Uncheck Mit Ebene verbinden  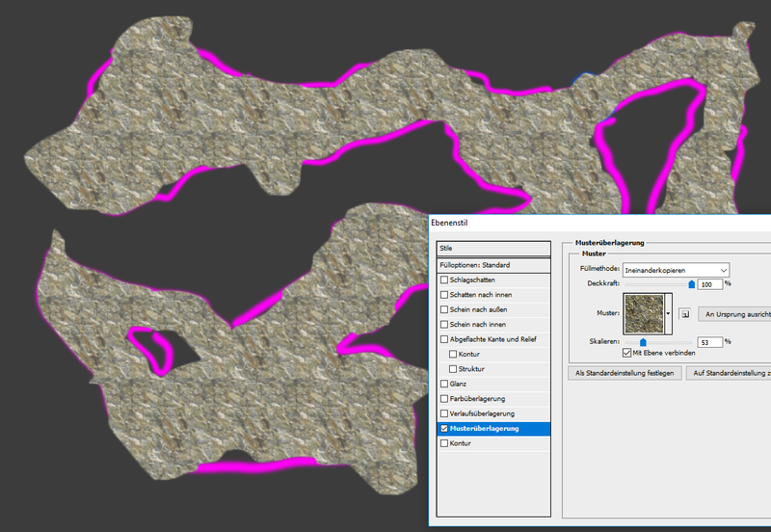click(x=626, y=354)
